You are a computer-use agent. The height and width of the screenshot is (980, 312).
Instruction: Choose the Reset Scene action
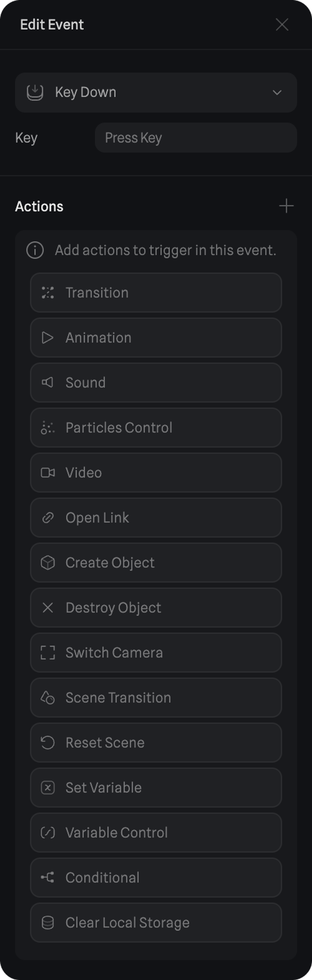(x=156, y=743)
